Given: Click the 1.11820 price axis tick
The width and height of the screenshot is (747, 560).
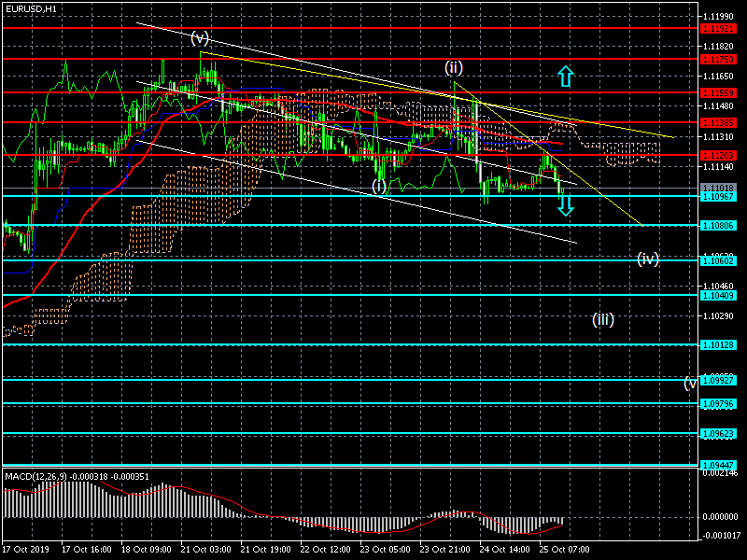Looking at the screenshot, I should click(x=718, y=46).
